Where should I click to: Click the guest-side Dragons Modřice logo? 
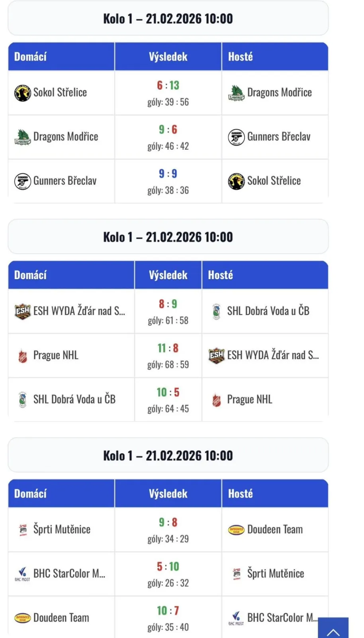coord(236,93)
